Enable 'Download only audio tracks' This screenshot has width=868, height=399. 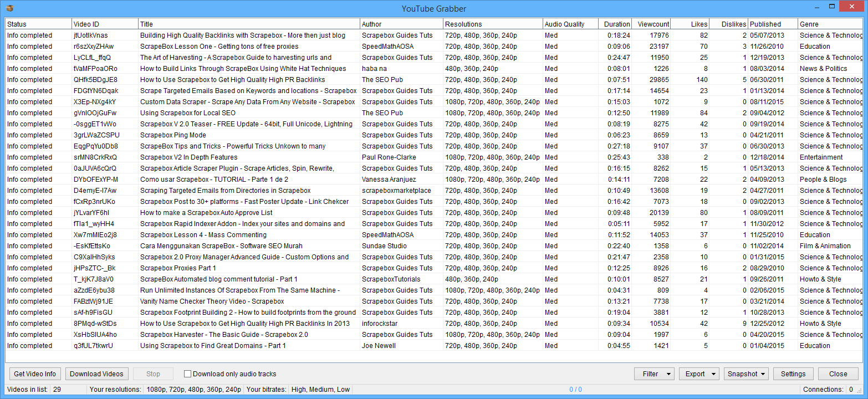click(187, 374)
